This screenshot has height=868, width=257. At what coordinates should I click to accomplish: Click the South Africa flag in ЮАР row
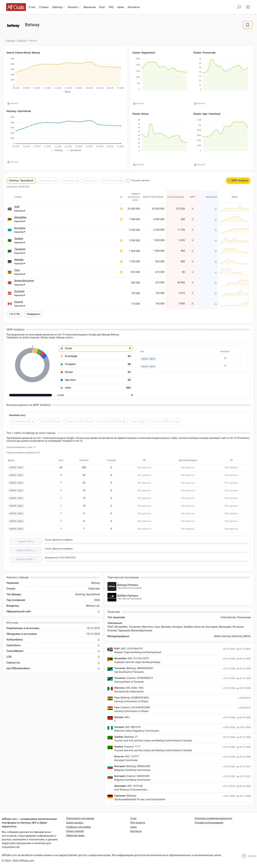(9, 209)
